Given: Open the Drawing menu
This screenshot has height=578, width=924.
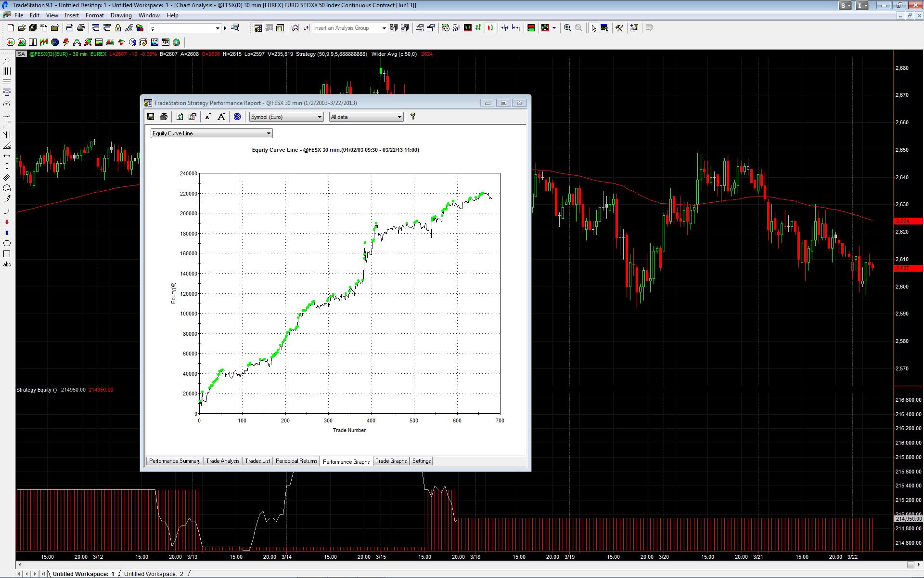Looking at the screenshot, I should point(121,15).
